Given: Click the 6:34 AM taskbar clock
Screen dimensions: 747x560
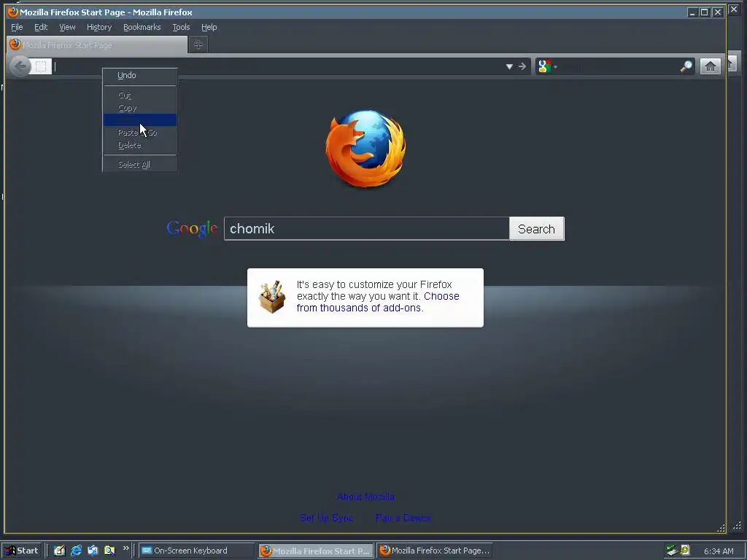Looking at the screenshot, I should click(719, 551).
